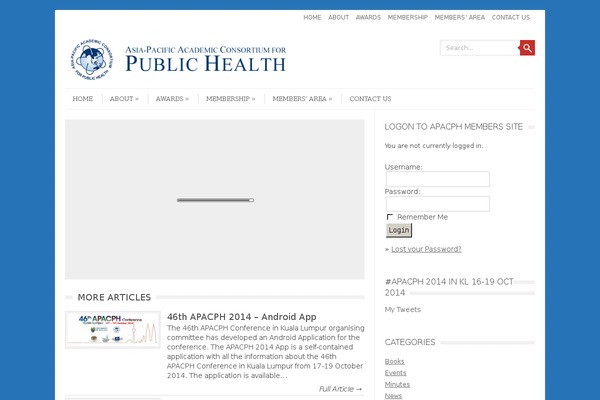This screenshot has width=600, height=400.
Task: Click the red search magnifier button
Action: coord(527,48)
